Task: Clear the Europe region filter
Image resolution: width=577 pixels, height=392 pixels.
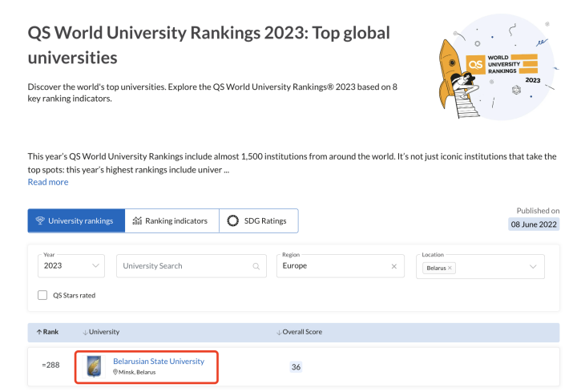Action: pyautogui.click(x=393, y=266)
